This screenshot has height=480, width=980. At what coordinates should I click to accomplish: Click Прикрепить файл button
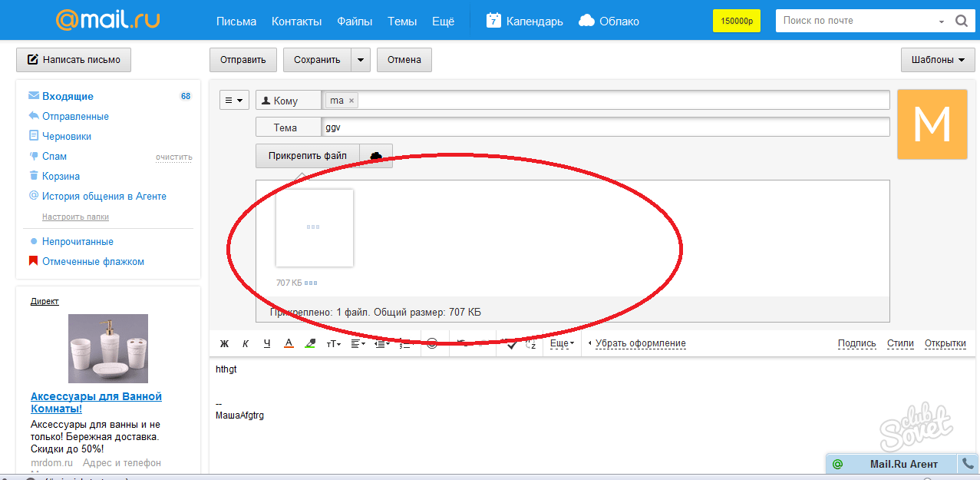point(308,156)
